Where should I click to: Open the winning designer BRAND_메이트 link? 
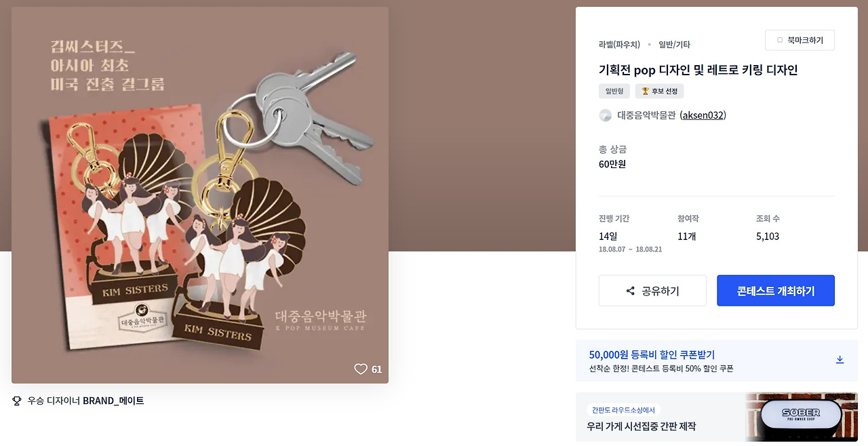[x=113, y=401]
